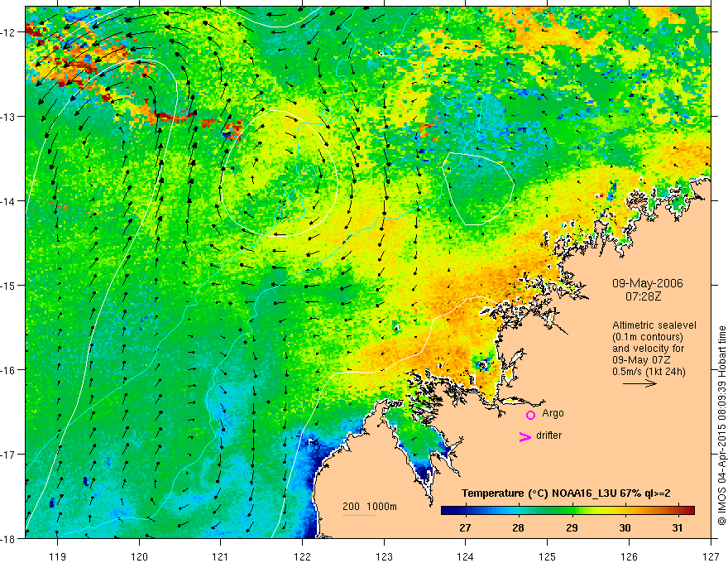Click the '0.5m/s (1kt 24h)' text
The image size is (728, 563).
pyautogui.click(x=649, y=372)
